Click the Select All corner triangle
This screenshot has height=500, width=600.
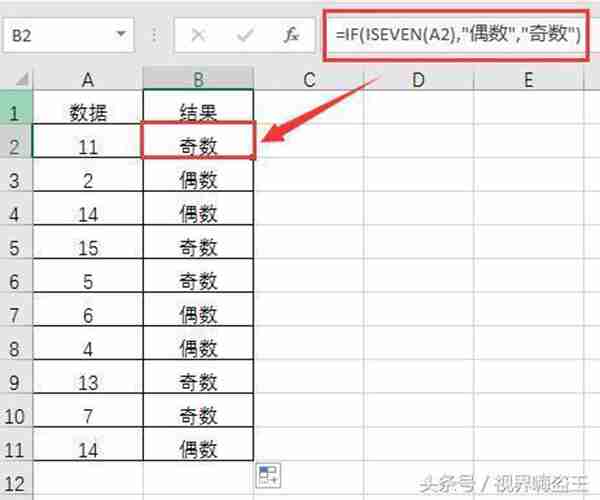[22, 80]
